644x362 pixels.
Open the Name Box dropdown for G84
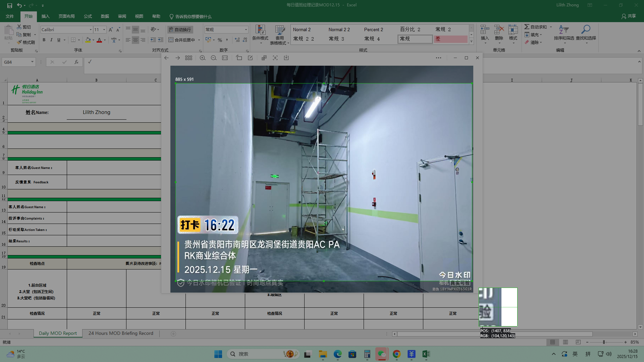pyautogui.click(x=32, y=62)
